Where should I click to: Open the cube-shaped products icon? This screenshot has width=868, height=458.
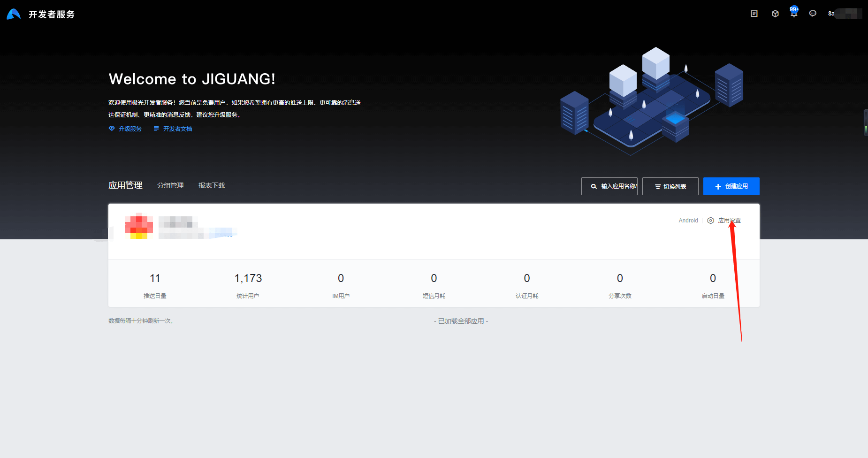point(775,14)
